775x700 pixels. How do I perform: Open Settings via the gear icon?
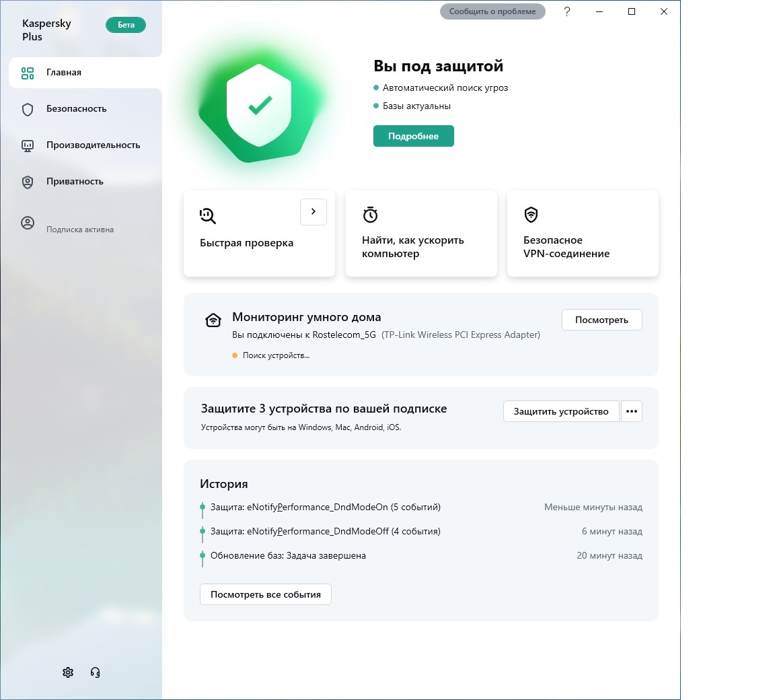tap(68, 672)
